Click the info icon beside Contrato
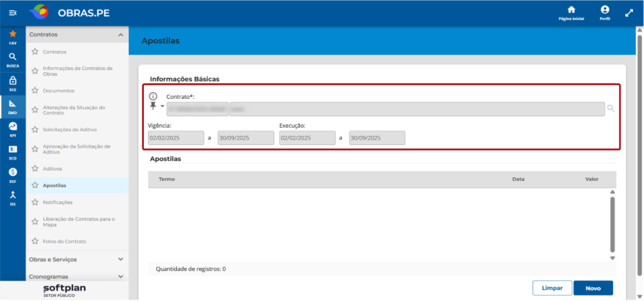Image resolution: width=644 pixels, height=301 pixels. (x=153, y=96)
